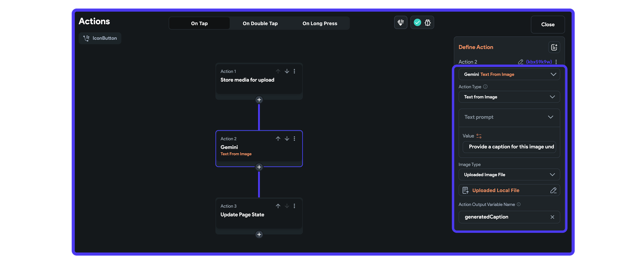The image size is (644, 262).
Task: Open three-dot menu beside kbx59k9w
Action: 556,62
